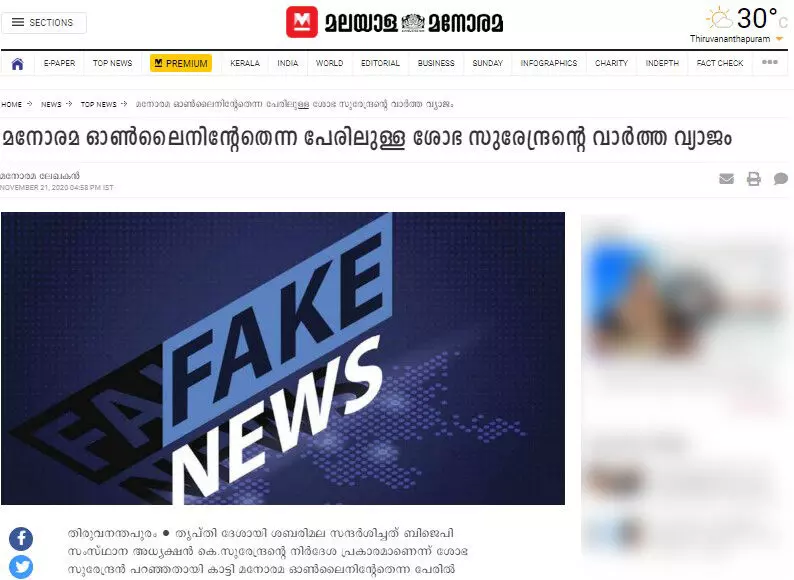Open the blurred sidebar thumbnail image

click(x=684, y=294)
